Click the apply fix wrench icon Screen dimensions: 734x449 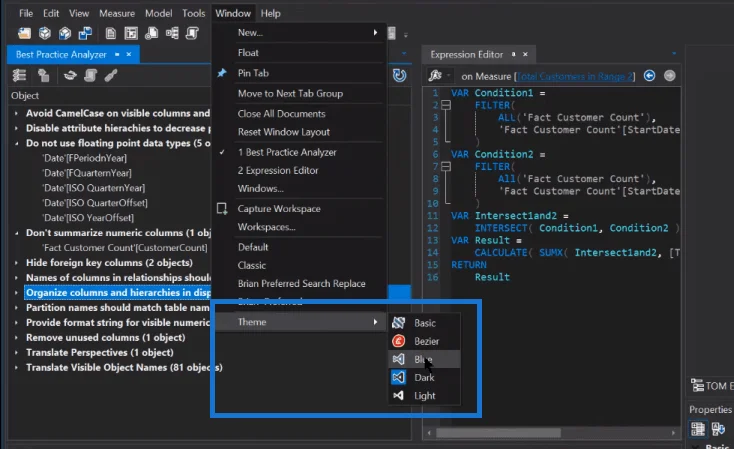pos(111,75)
